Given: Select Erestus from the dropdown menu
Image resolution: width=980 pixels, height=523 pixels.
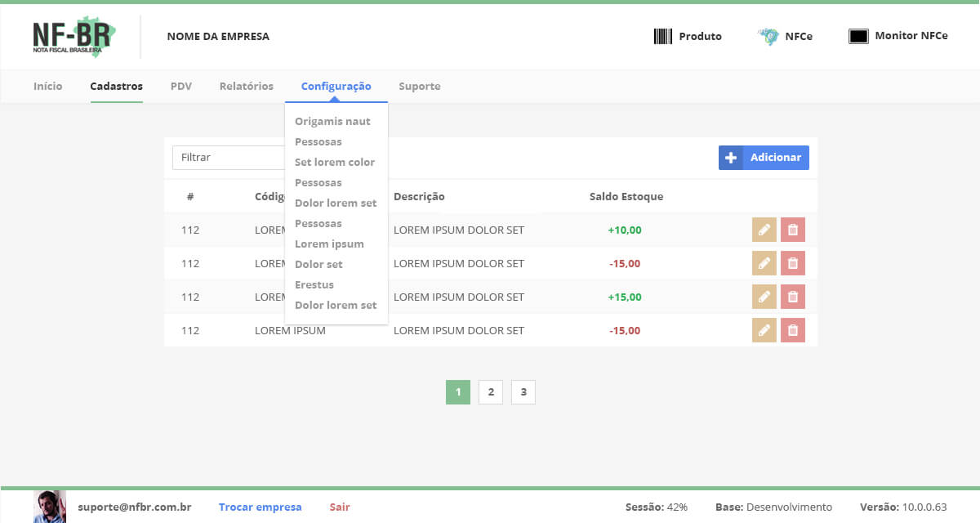Looking at the screenshot, I should tap(314, 284).
